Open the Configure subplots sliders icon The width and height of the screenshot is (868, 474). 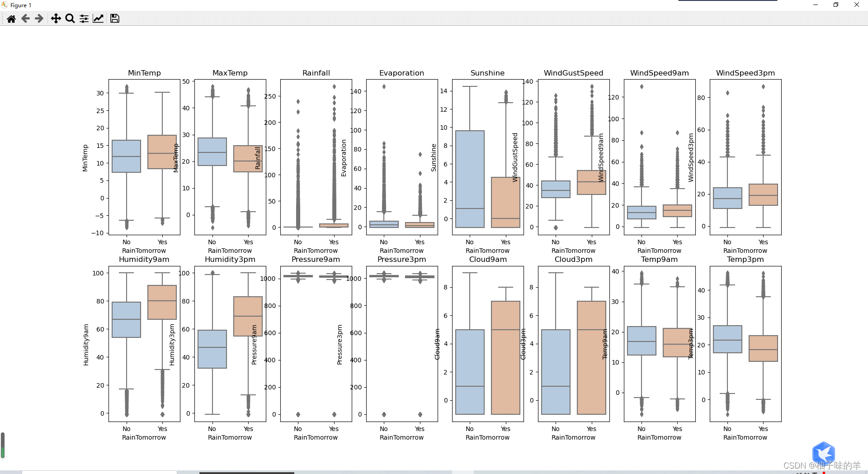click(84, 19)
